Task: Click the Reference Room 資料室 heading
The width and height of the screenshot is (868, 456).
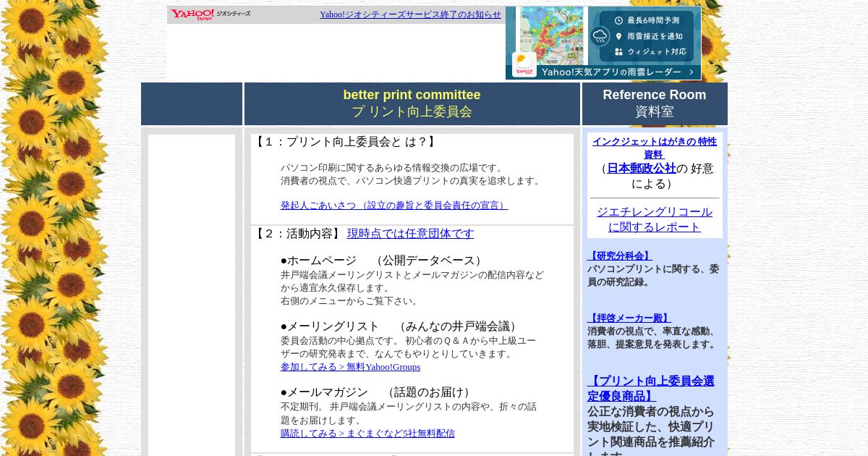Action: click(x=655, y=104)
